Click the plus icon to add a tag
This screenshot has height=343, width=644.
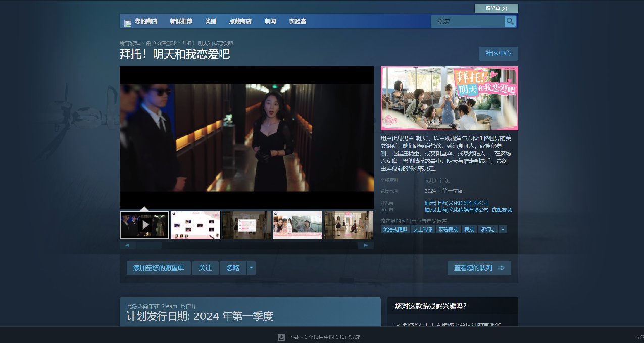(x=503, y=229)
